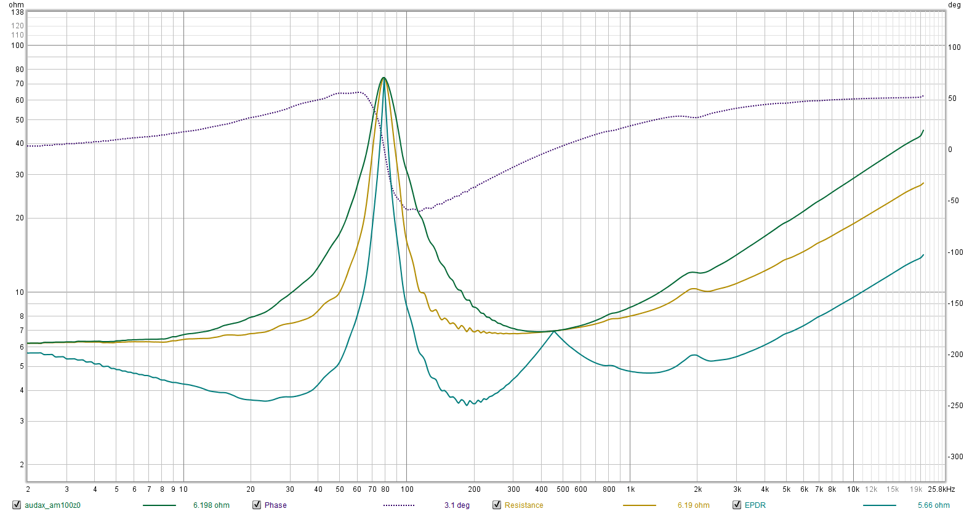Toggle the EPDR trace checkbox
980x514 pixels.
(x=737, y=505)
